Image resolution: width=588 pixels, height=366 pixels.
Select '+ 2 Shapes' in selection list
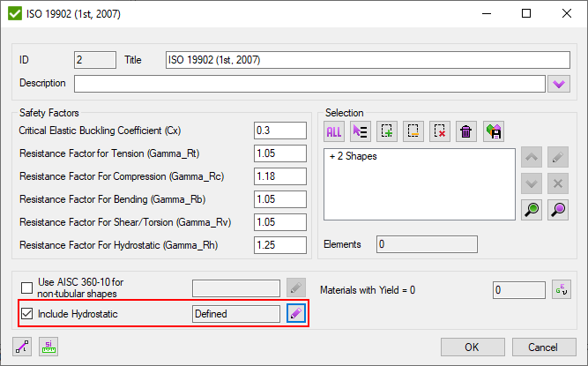tap(354, 156)
